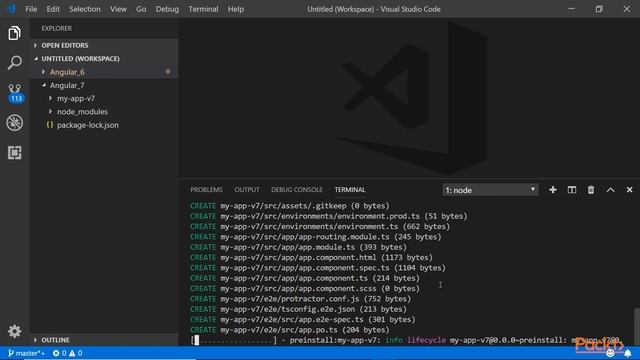Open errors and warnings count in status bar
Screen dimensions: 640x360
point(67,353)
